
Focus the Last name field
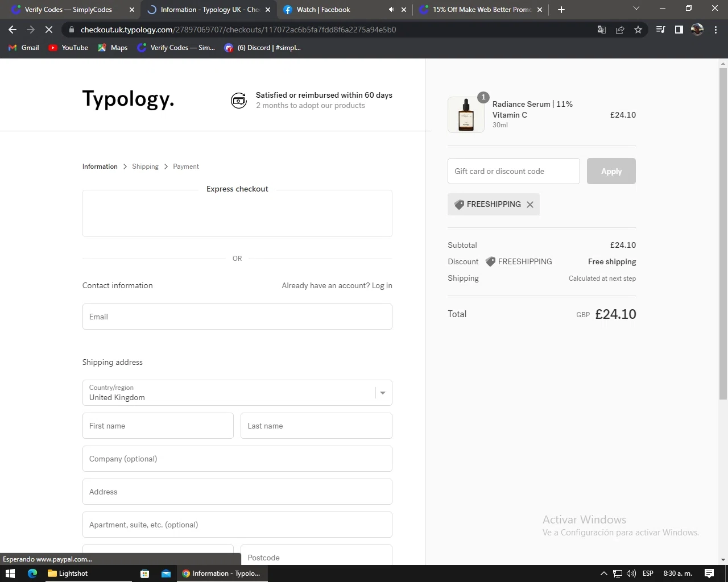click(316, 426)
